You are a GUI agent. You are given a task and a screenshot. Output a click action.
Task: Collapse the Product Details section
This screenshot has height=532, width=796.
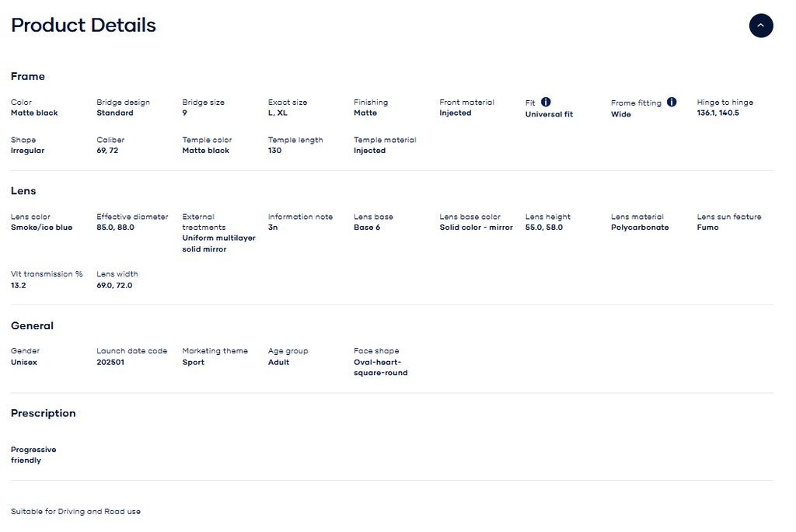(760, 26)
